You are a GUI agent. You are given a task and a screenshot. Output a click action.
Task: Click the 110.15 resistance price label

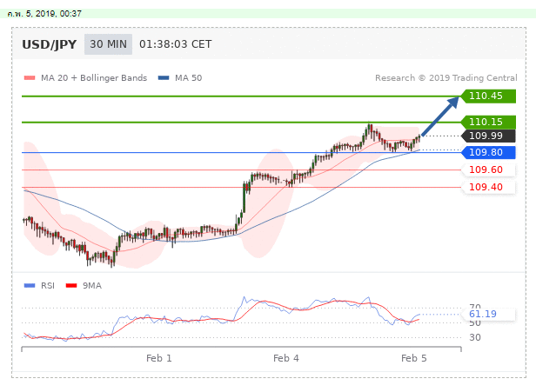coord(488,122)
